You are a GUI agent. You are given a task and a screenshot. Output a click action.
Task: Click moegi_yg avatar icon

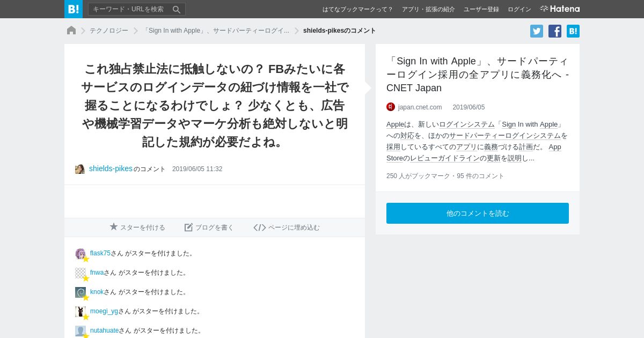pos(80,312)
